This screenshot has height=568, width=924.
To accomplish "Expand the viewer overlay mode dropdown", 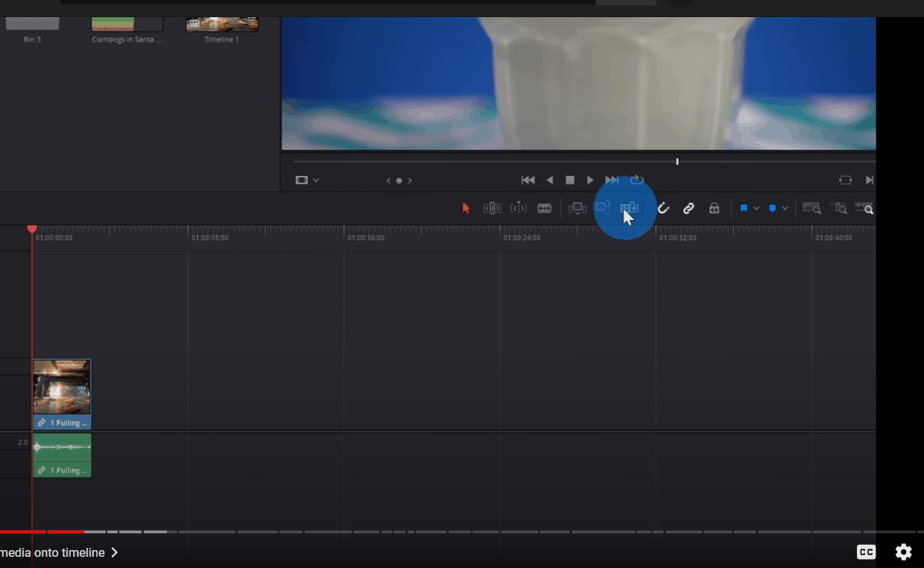I will pyautogui.click(x=316, y=180).
